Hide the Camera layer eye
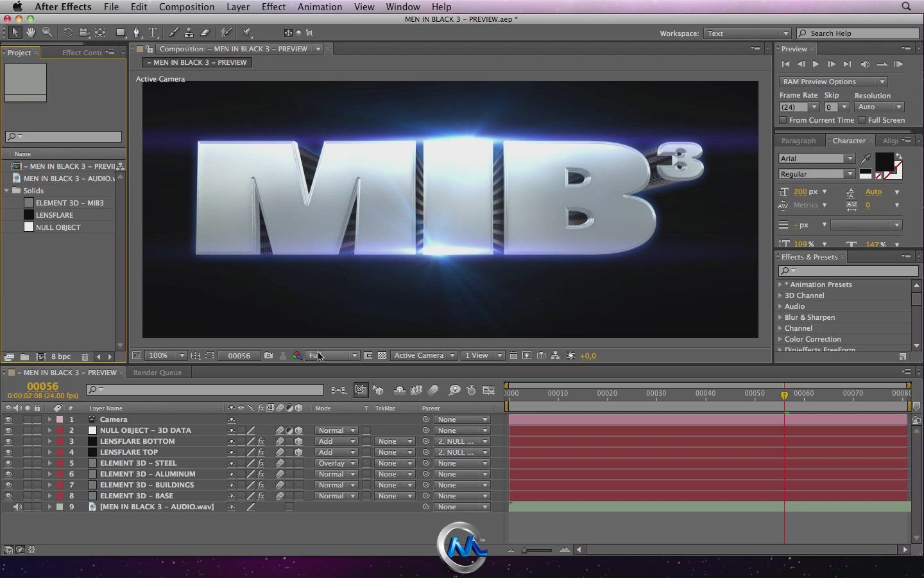The image size is (924, 578). point(8,419)
